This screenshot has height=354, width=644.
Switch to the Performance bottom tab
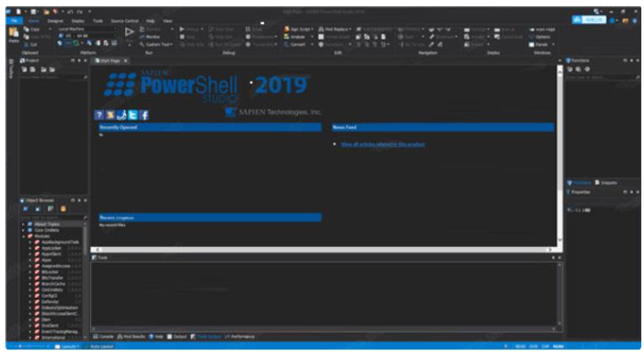click(239, 337)
